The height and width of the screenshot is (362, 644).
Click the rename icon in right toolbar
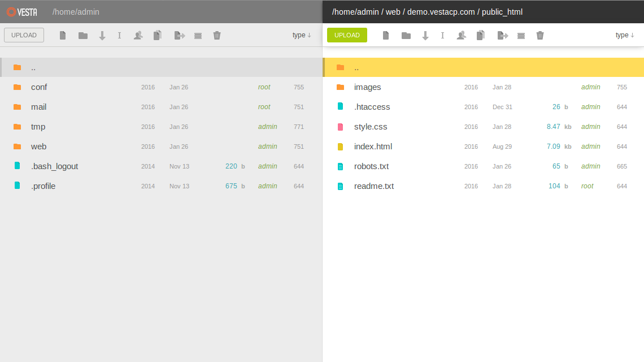tap(442, 35)
